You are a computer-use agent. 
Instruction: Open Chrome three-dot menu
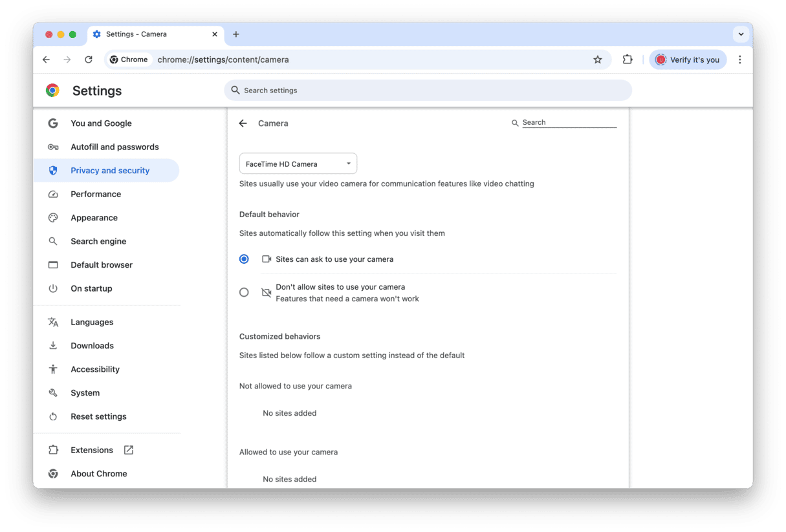(x=739, y=59)
